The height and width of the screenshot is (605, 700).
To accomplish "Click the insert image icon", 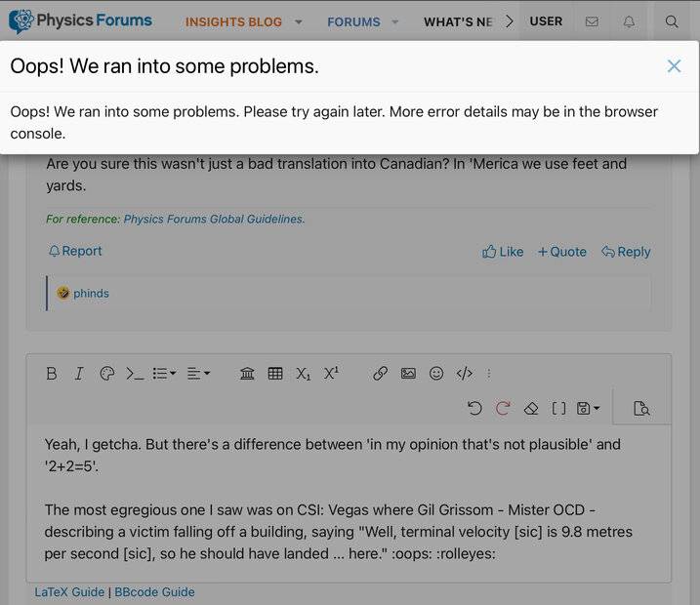I will [x=408, y=373].
